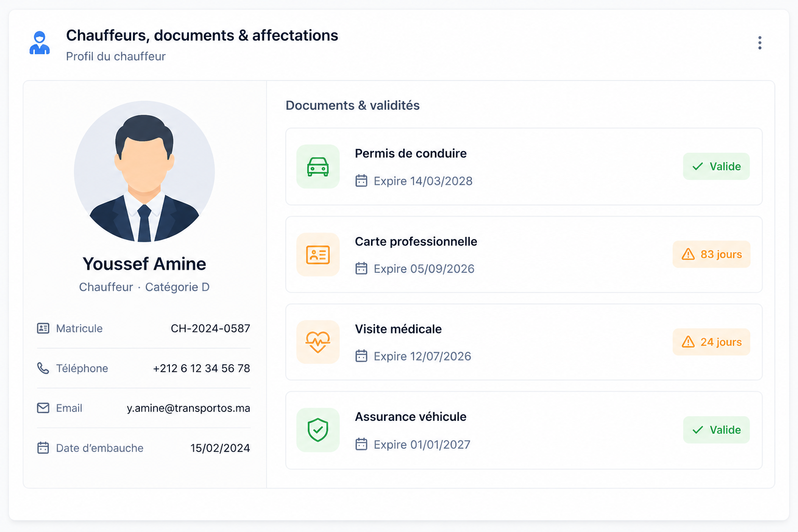This screenshot has width=798, height=532.
Task: Click the email y.amine@transportos.ma
Action: 189,408
